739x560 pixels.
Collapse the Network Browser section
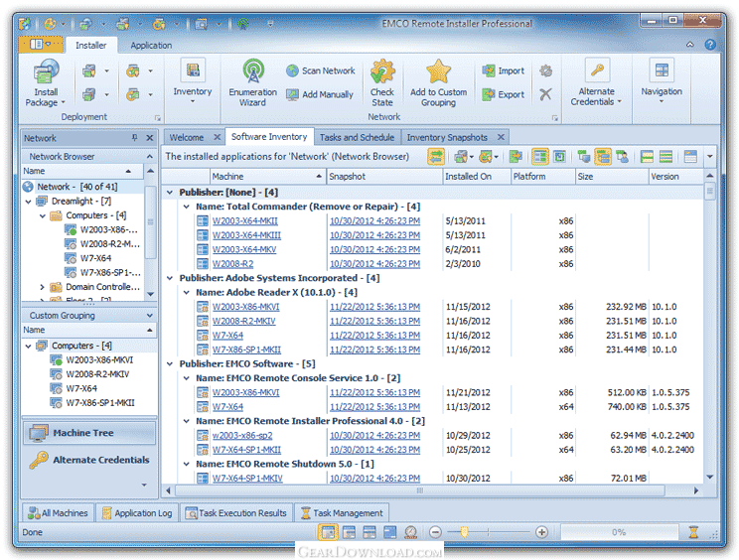[x=150, y=156]
